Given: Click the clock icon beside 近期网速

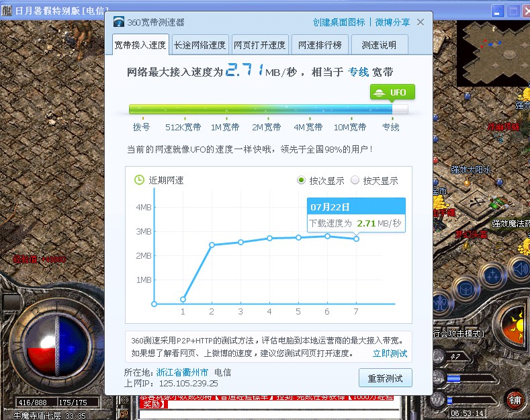Looking at the screenshot, I should pos(139,180).
